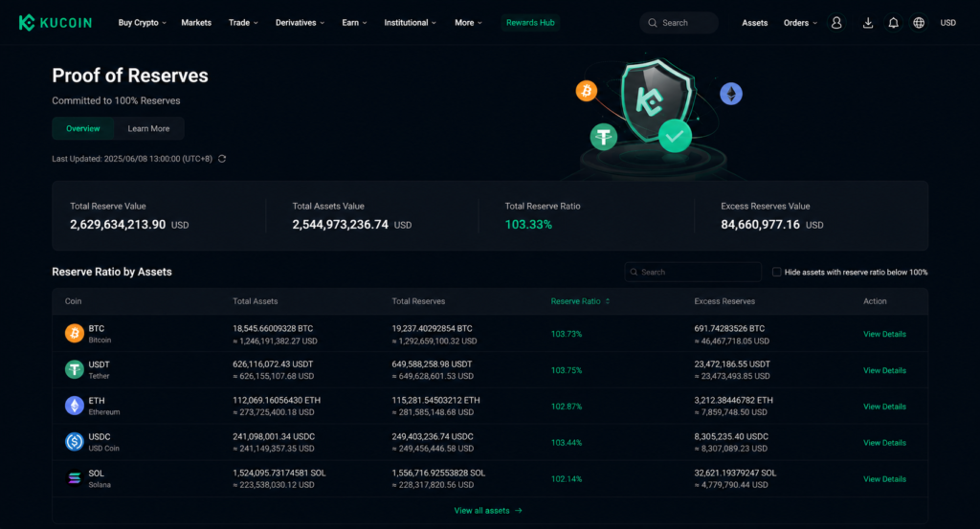The image size is (980, 529).
Task: Expand the Buy Crypto menu
Action: point(142,23)
